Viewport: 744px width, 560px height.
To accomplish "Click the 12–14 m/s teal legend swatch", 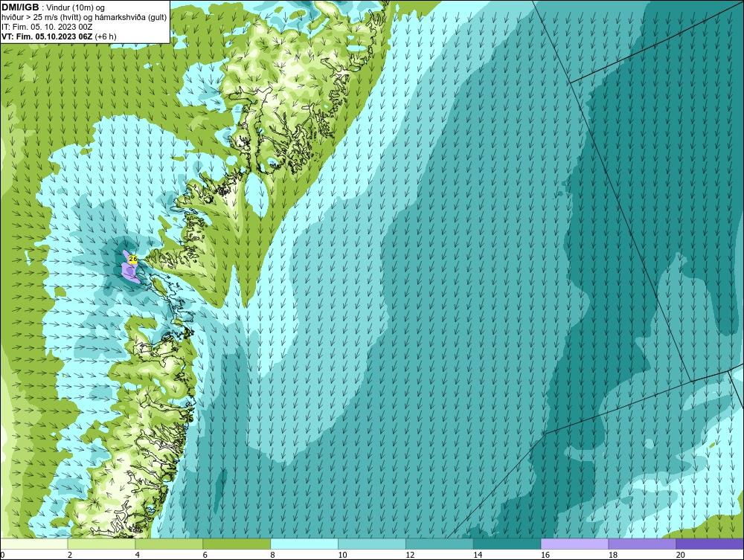I will 440,544.
